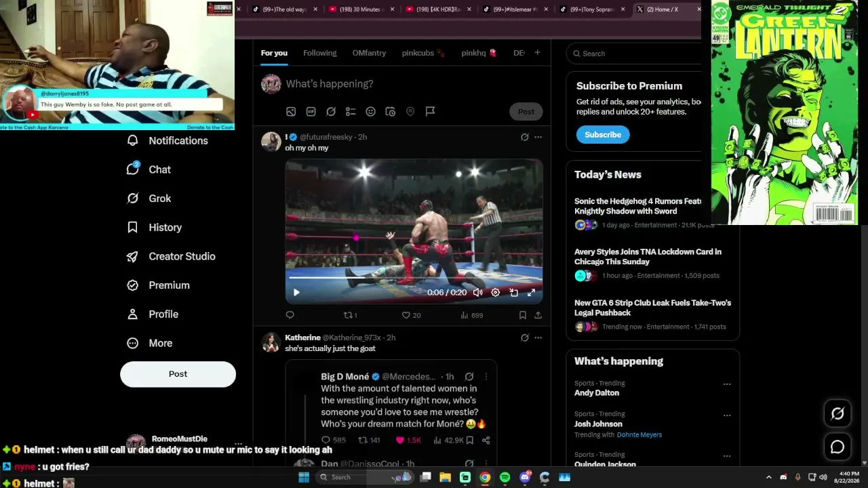Open options on Big D Moné post

point(486,377)
